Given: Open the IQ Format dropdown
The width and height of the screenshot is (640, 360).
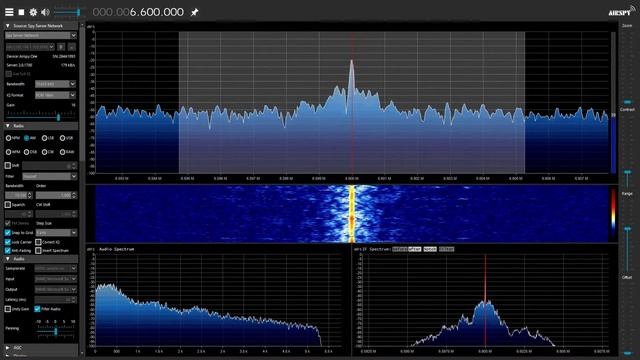Looking at the screenshot, I should point(56,95).
